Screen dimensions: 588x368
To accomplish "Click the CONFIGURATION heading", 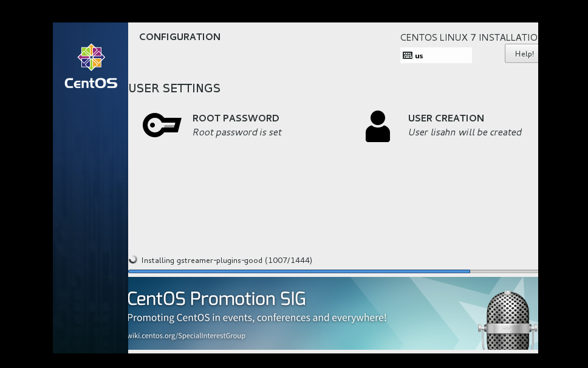I will [x=180, y=36].
